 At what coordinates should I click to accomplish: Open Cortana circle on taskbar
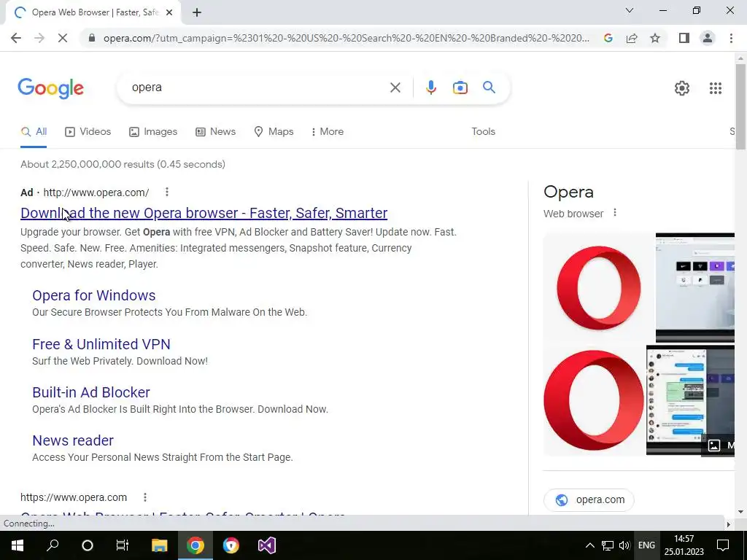point(88,545)
